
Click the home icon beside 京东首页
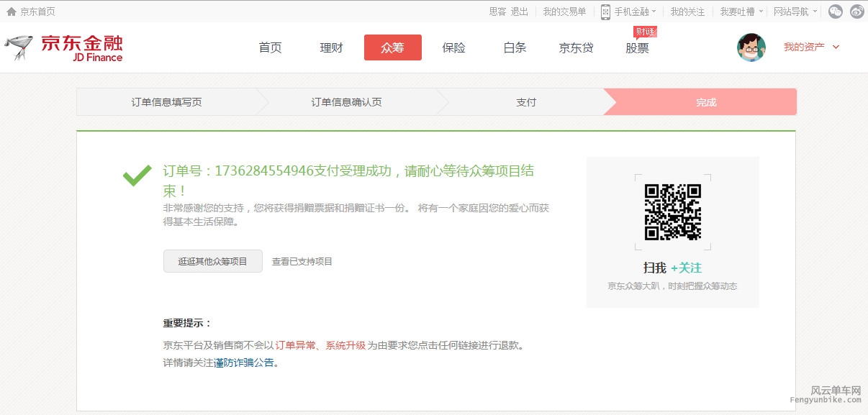tap(11, 12)
